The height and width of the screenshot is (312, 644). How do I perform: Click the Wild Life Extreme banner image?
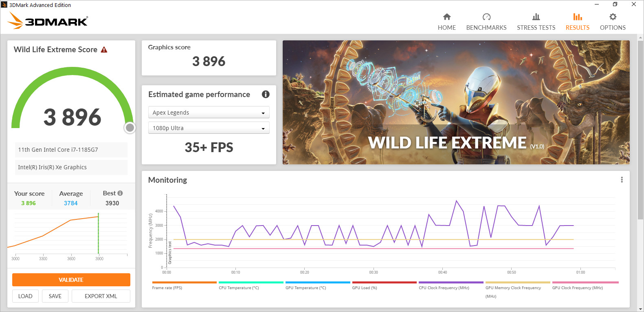[x=456, y=102]
